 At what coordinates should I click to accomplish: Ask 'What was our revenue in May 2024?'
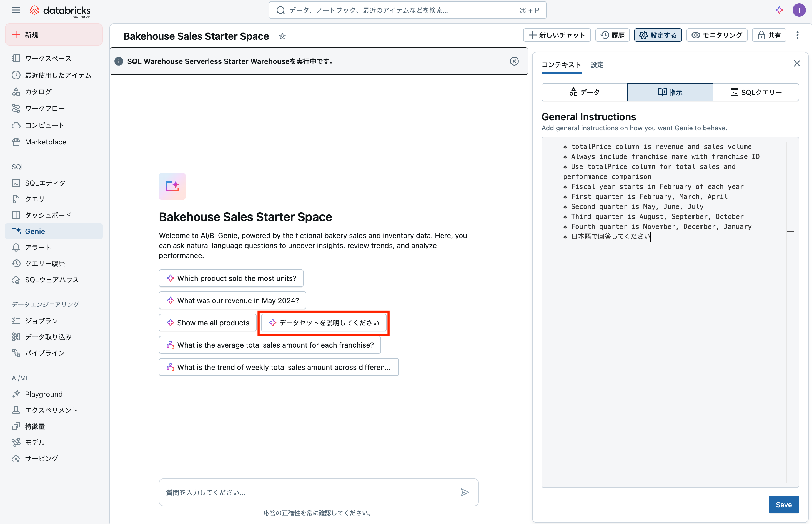[x=232, y=300]
